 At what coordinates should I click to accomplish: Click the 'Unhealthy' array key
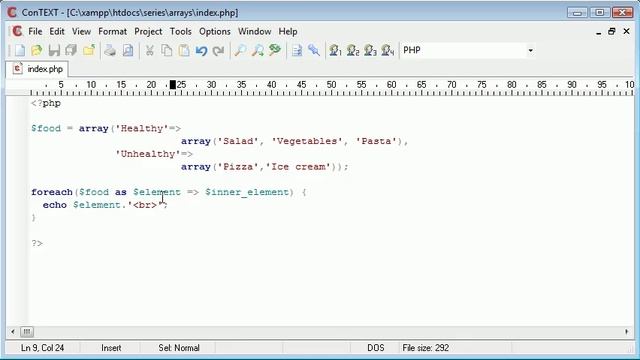point(148,154)
